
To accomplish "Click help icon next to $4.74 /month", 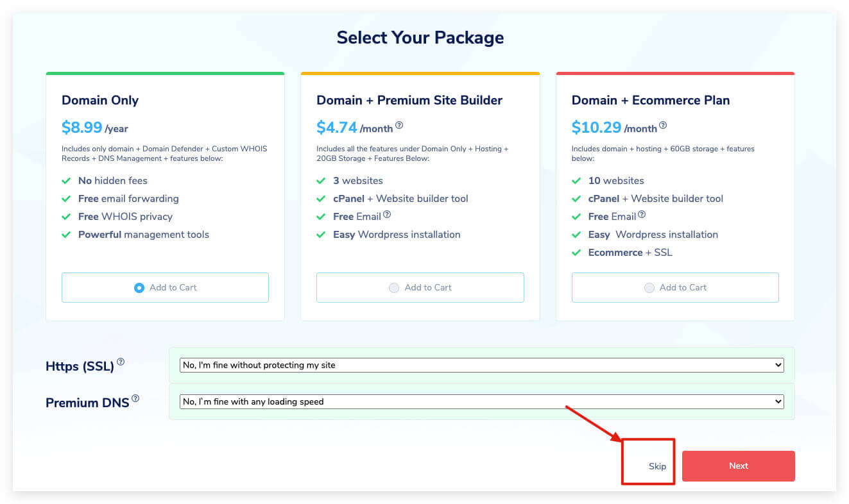I will coord(399,126).
